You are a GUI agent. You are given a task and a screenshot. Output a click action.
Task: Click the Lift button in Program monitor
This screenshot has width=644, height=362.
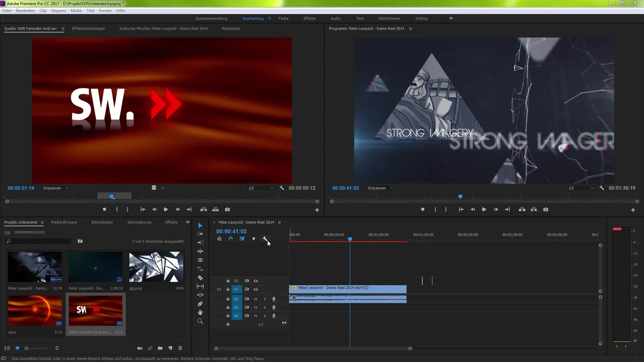click(x=522, y=209)
